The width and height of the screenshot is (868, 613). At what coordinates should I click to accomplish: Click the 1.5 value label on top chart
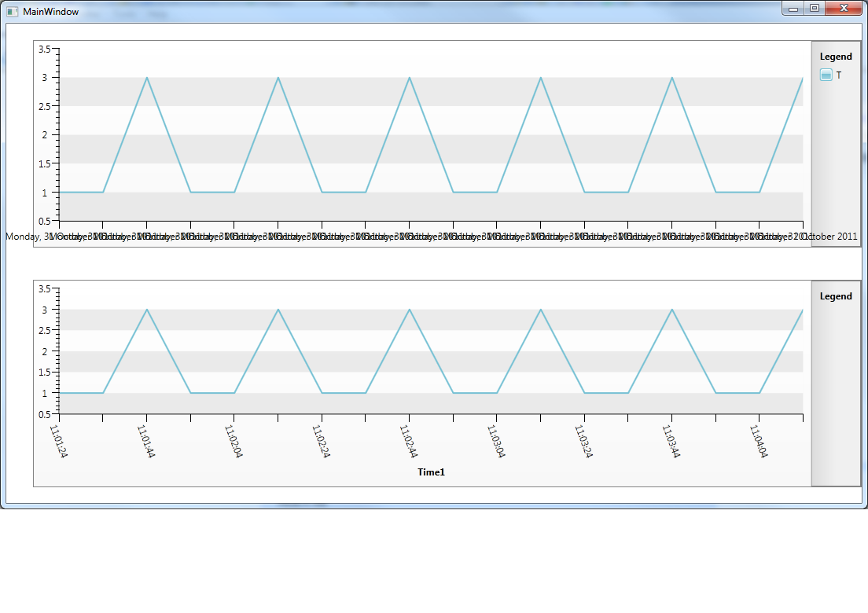coord(44,163)
